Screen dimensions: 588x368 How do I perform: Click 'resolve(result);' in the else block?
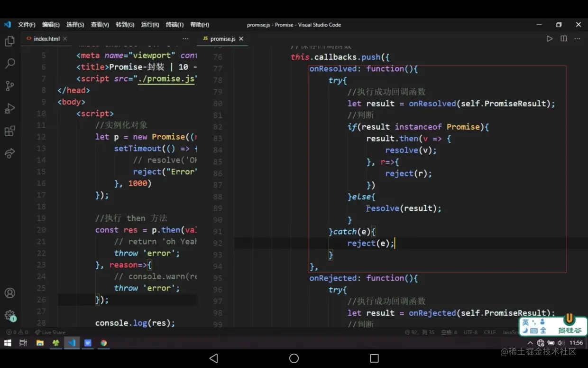pyautogui.click(x=404, y=208)
